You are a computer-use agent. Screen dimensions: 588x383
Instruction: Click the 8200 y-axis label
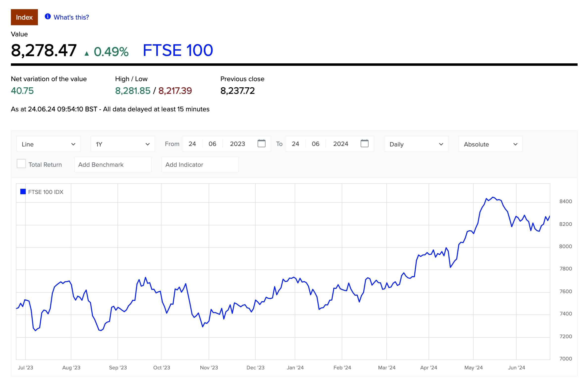566,224
